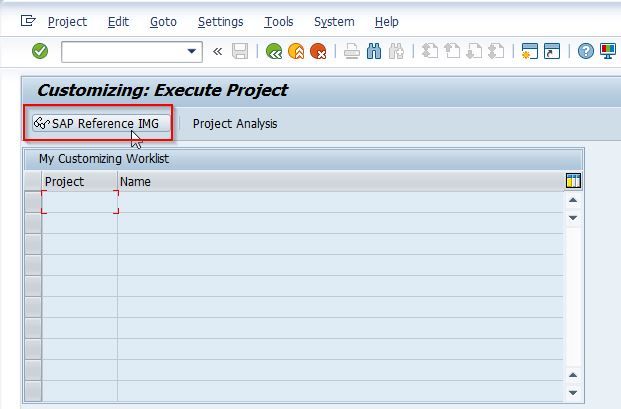Viewport: 621px width, 409px height.
Task: Collapse the command field with double chevron
Action: point(217,51)
